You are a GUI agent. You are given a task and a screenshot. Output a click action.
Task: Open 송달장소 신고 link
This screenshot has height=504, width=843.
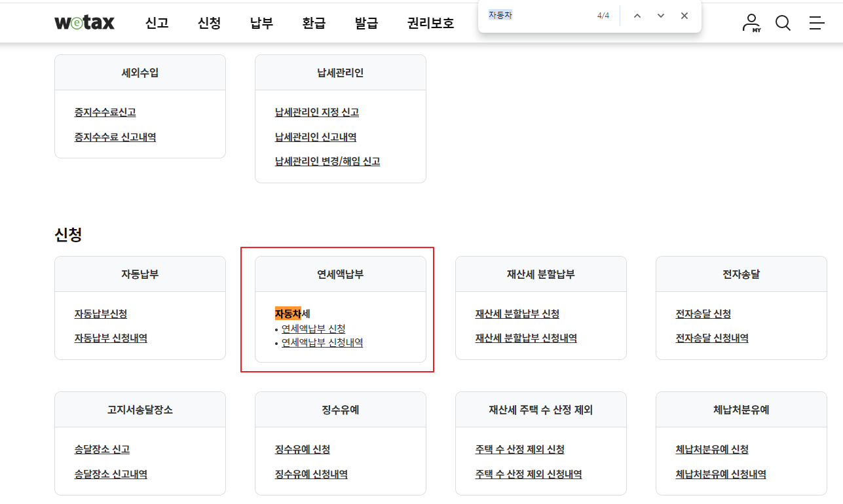click(102, 450)
